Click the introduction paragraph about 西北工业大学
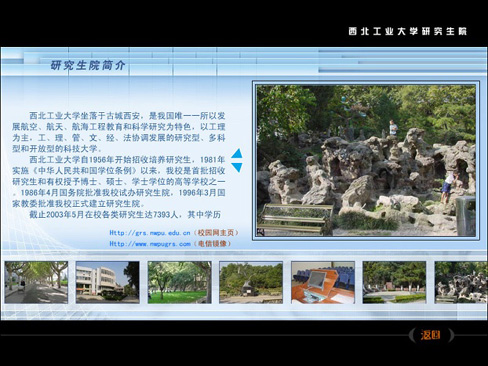 point(119,132)
